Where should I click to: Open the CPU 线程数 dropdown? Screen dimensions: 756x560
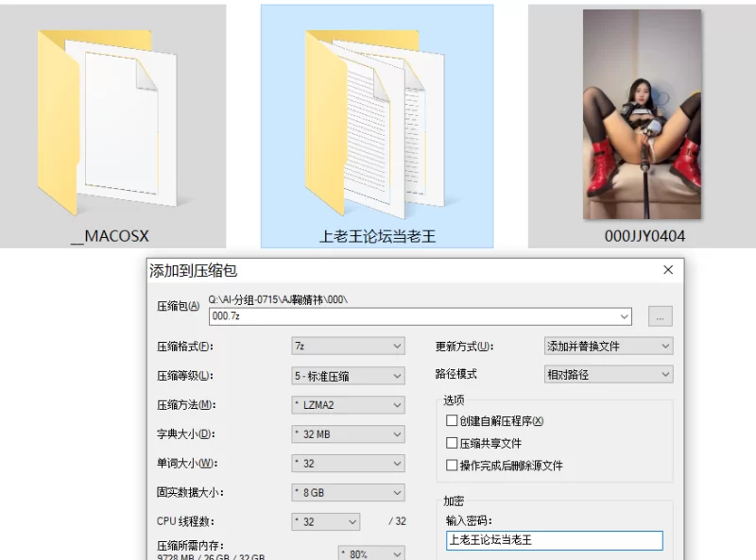pyautogui.click(x=326, y=522)
